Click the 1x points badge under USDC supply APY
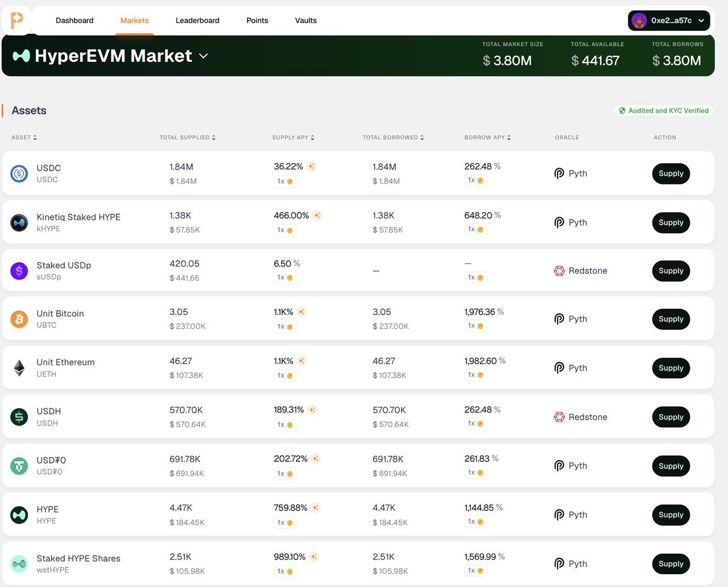Image resolution: width=728 pixels, height=587 pixels. click(285, 180)
